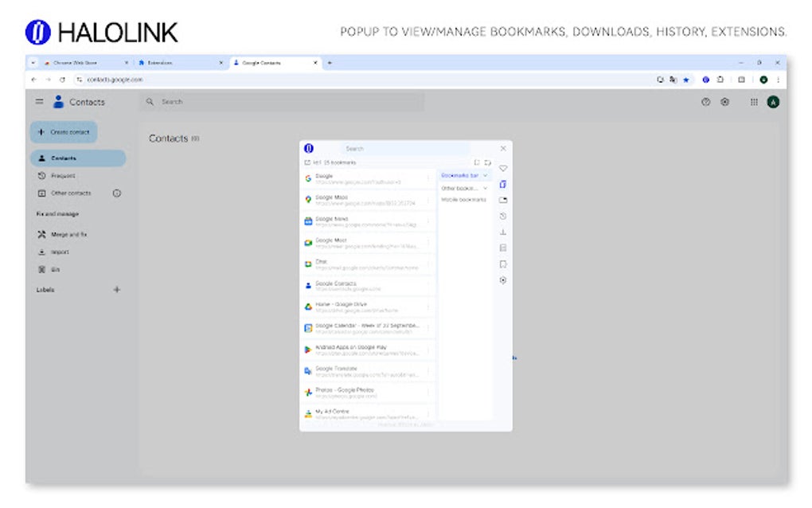Expand the Bookmarks bar folder chevron

[486, 175]
